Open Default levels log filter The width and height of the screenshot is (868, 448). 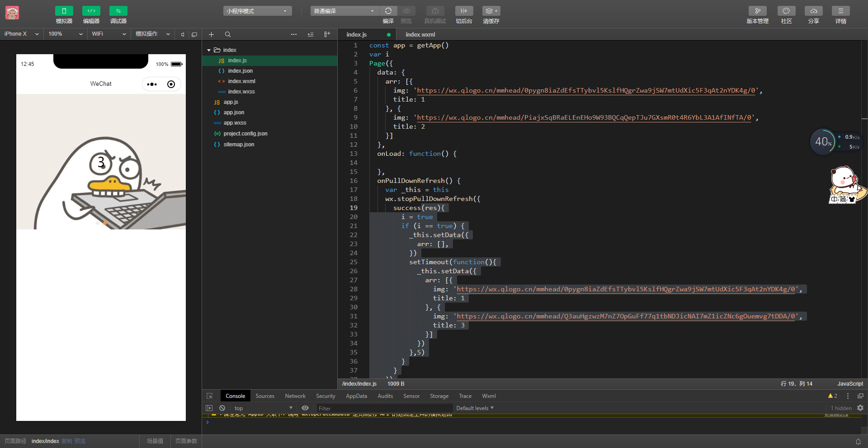(x=475, y=408)
